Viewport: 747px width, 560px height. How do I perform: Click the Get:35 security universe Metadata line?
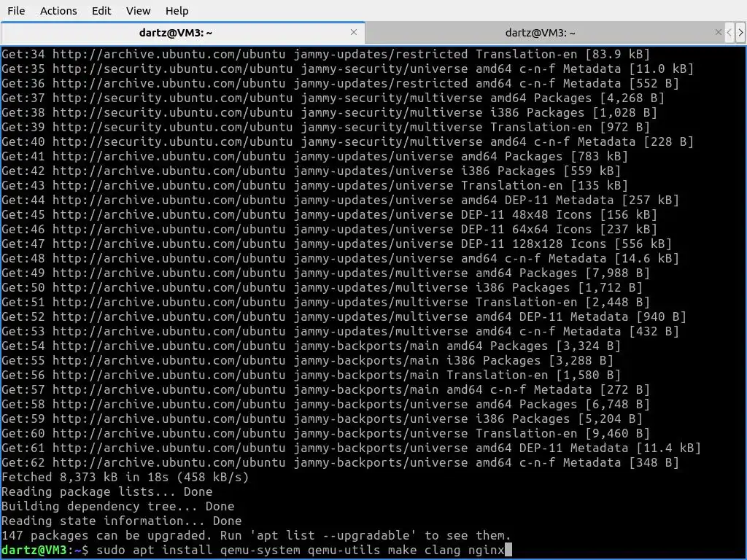click(348, 69)
